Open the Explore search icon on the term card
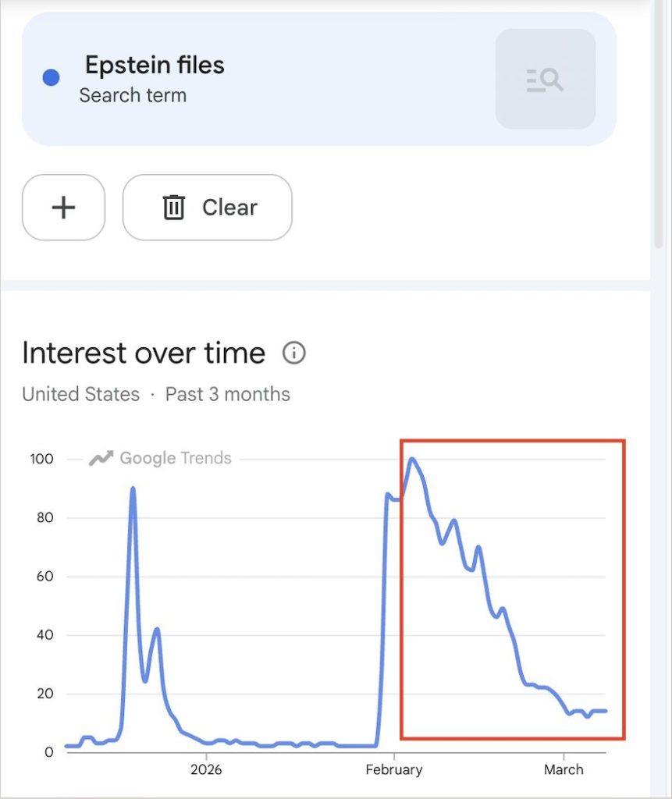The height and width of the screenshot is (799, 672). pyautogui.click(x=545, y=79)
